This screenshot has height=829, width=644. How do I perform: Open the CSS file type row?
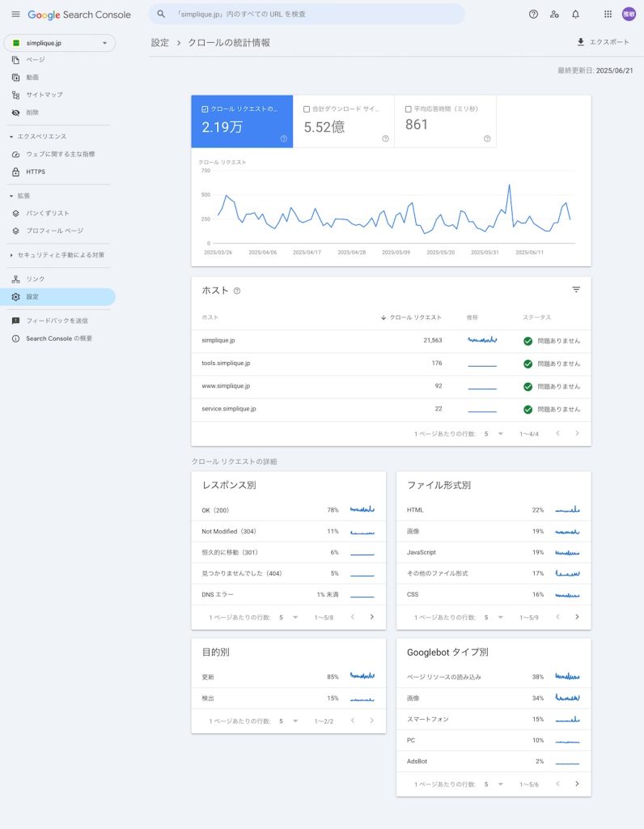(x=494, y=595)
